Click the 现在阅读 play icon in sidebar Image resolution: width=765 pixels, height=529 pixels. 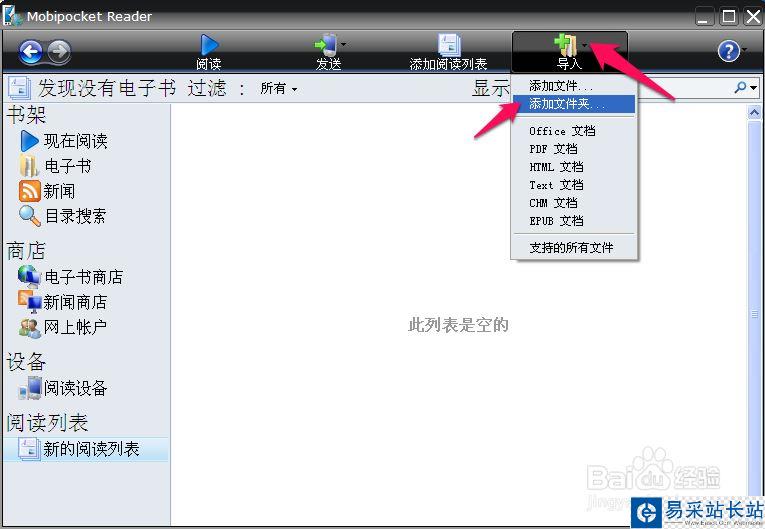pos(29,141)
